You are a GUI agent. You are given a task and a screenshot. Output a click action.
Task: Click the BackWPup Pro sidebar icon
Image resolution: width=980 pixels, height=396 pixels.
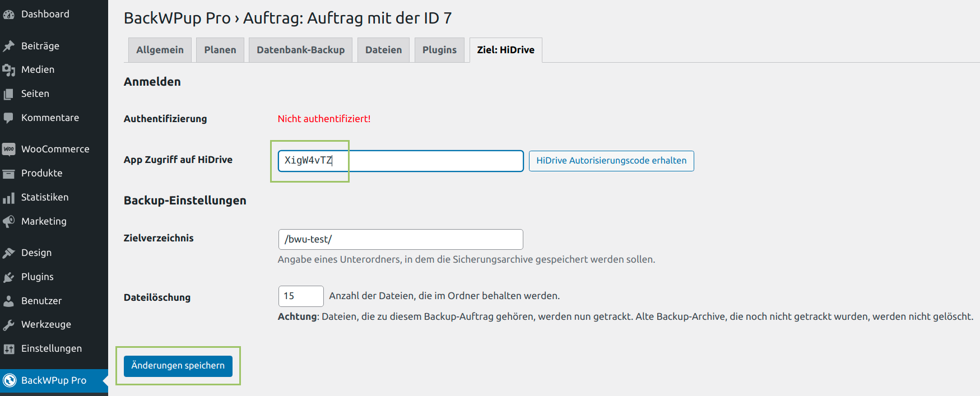(10, 381)
